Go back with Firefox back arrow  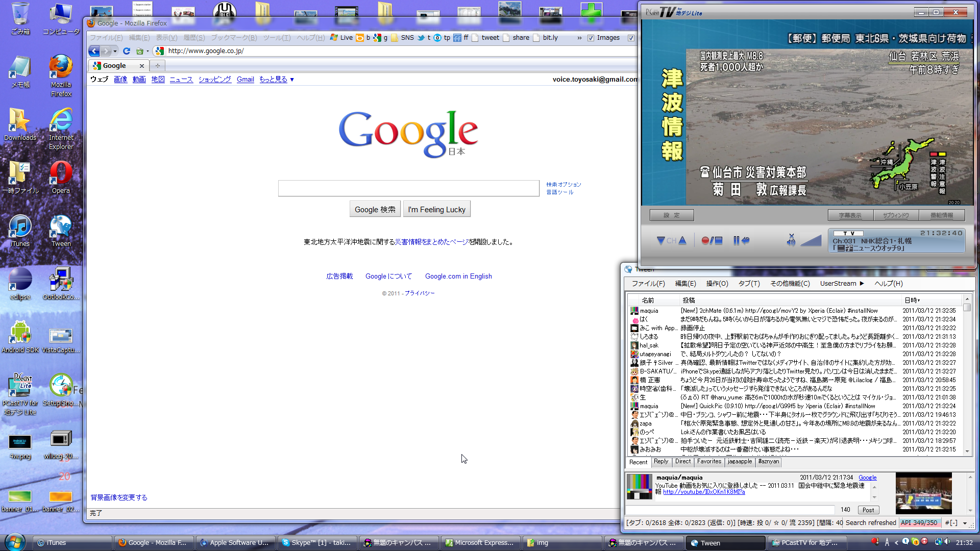pos(94,51)
